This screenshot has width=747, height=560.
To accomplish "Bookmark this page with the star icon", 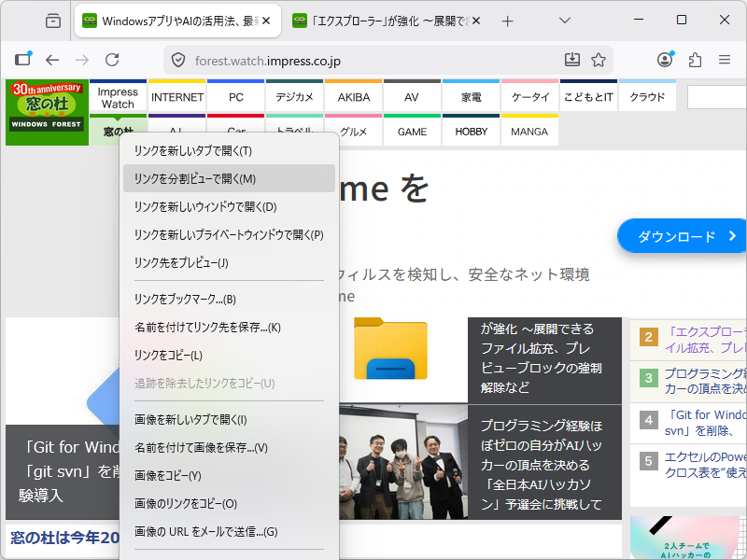I will [598, 58].
